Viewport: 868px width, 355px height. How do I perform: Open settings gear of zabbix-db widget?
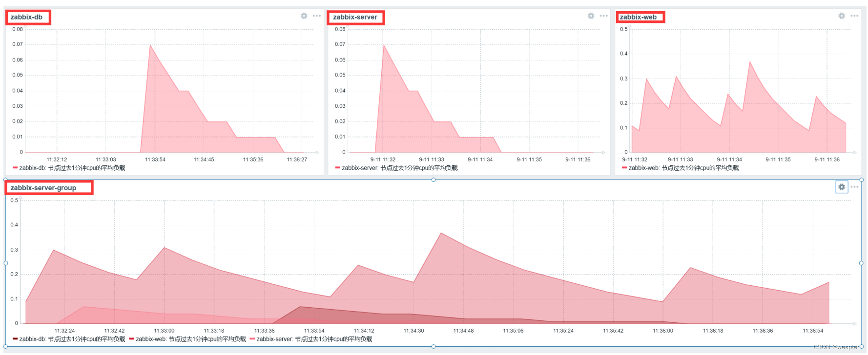coord(304,16)
